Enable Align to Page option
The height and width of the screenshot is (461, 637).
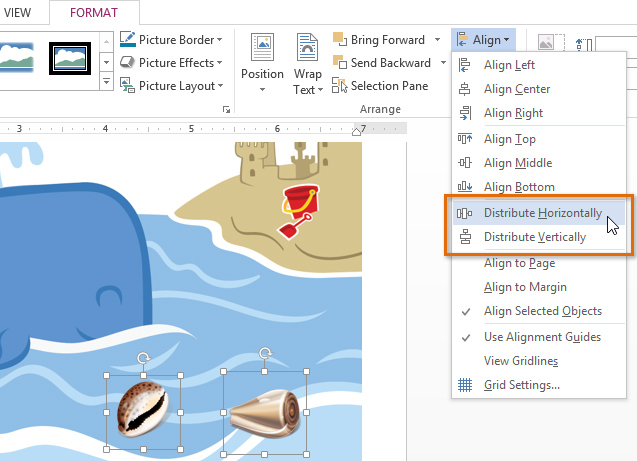pyautogui.click(x=539, y=263)
